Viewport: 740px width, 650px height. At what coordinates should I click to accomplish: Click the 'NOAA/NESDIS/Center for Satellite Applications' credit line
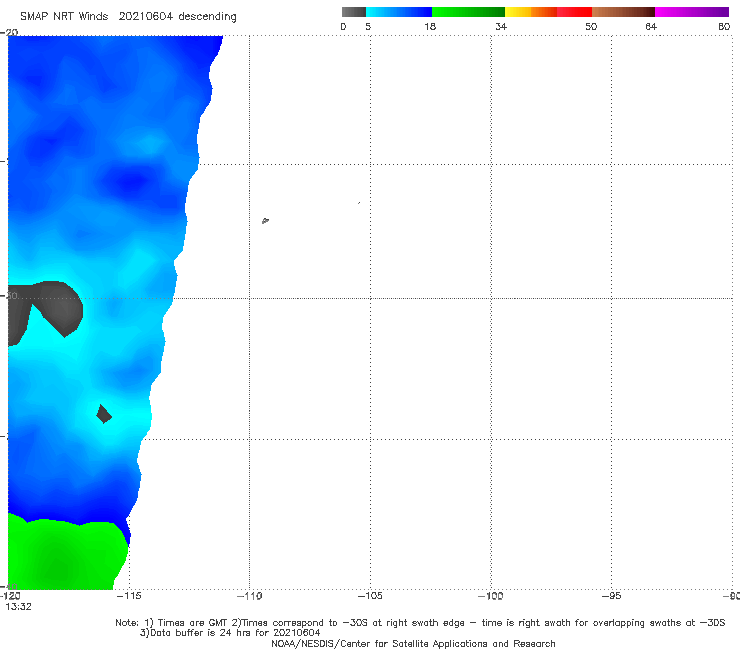click(413, 643)
